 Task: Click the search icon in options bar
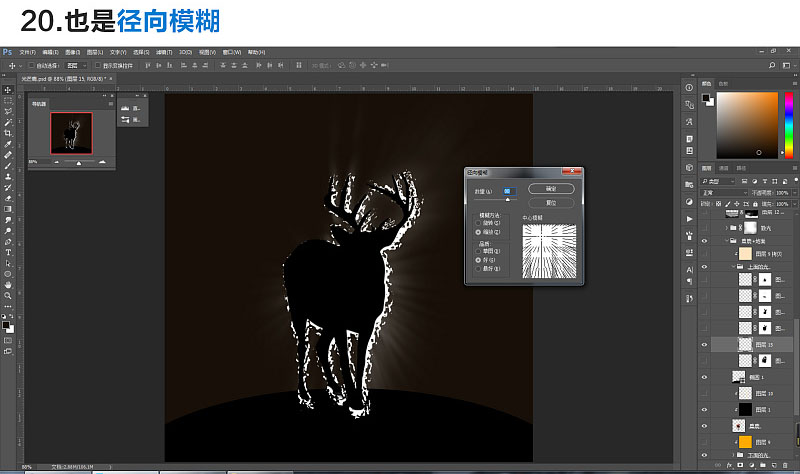coord(772,65)
